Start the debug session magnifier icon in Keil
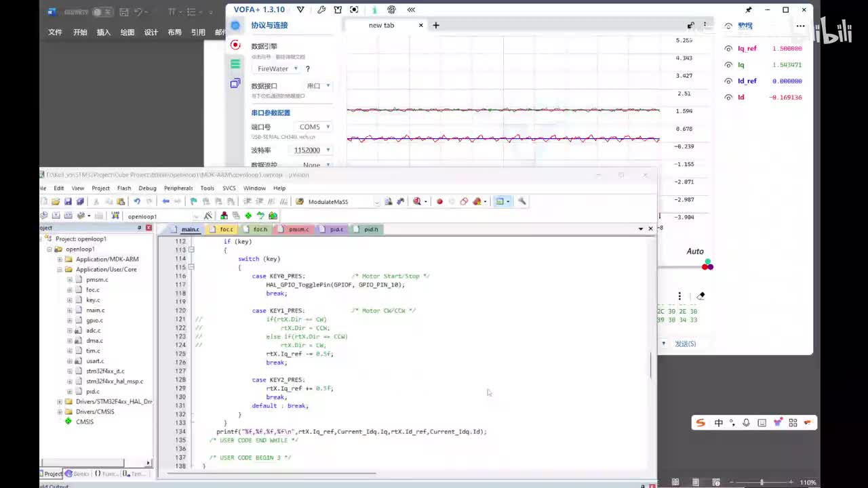868x488 pixels. (417, 201)
